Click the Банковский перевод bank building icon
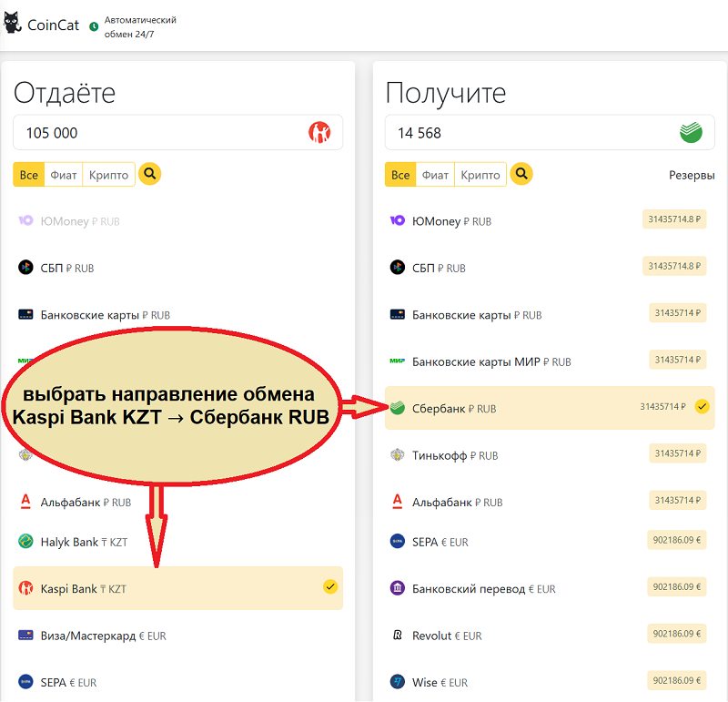Image resolution: width=728 pixels, height=702 pixels. coord(398,588)
